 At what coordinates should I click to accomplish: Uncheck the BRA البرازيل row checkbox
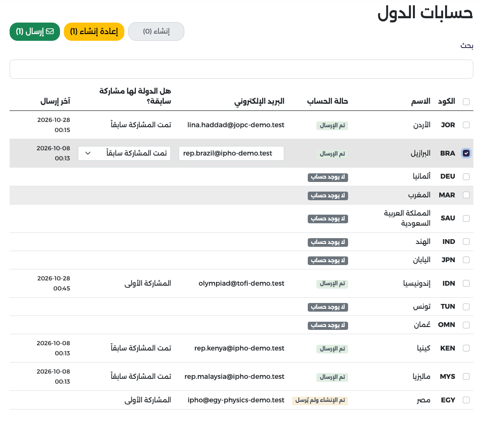point(466,153)
